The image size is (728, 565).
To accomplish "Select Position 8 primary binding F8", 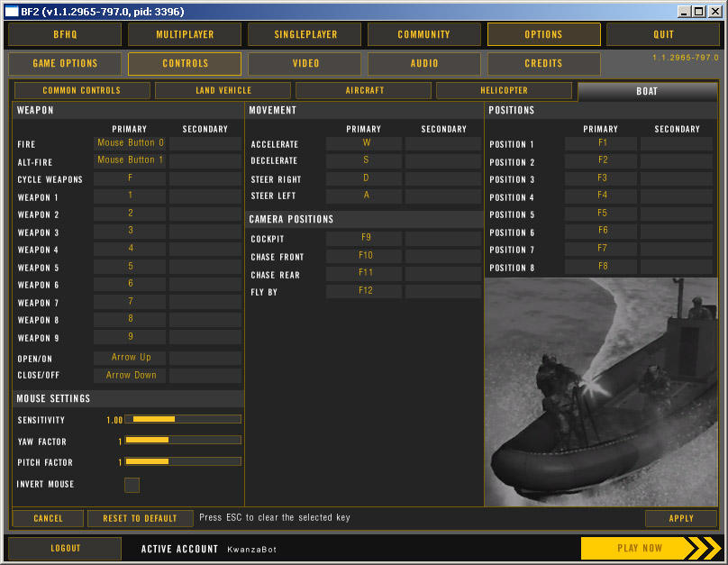I will click(x=601, y=267).
